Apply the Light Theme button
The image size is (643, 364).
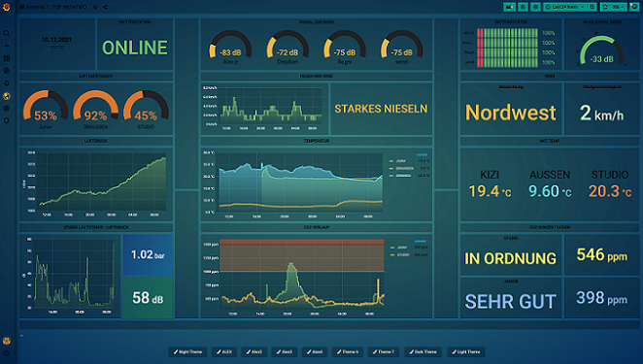tap(466, 352)
